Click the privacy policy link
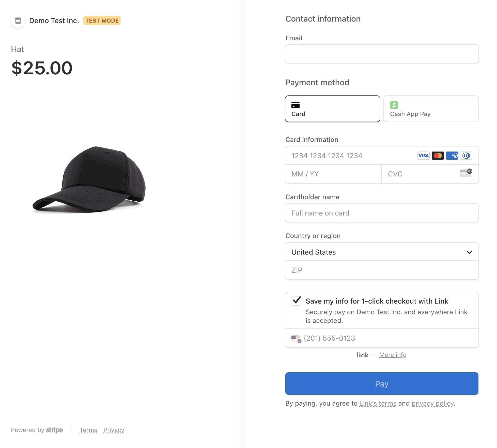Viewport: 497px width, 448px height. coord(432,404)
